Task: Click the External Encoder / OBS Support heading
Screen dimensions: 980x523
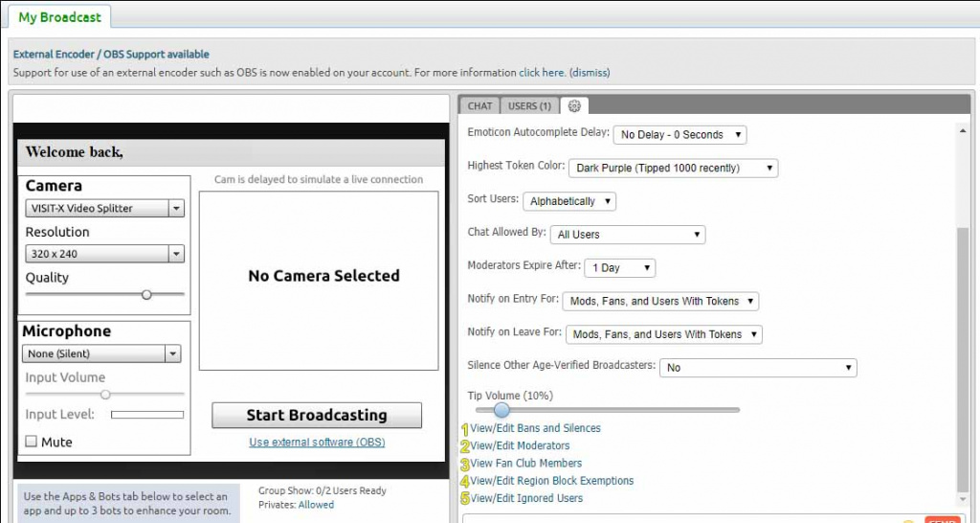Action: (111, 55)
